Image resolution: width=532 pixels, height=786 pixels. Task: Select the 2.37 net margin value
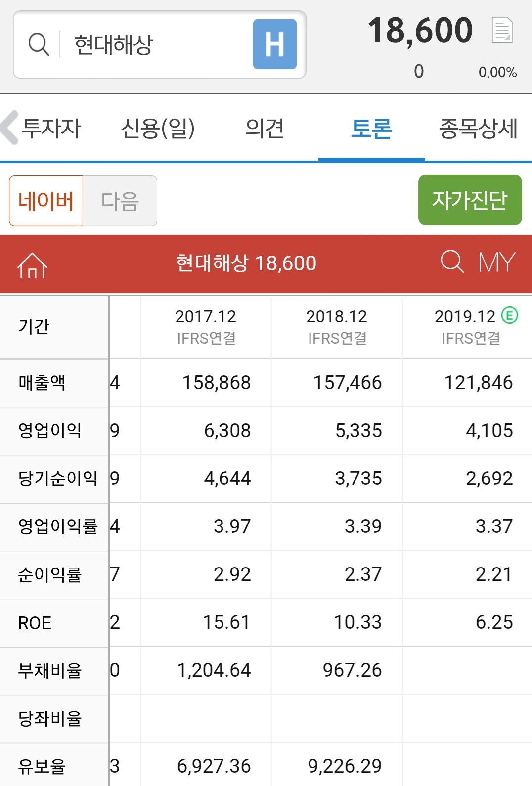[363, 574]
